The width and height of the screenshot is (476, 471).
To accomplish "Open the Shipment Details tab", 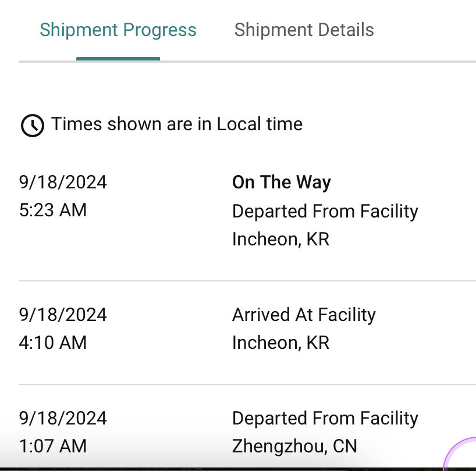I will [304, 30].
